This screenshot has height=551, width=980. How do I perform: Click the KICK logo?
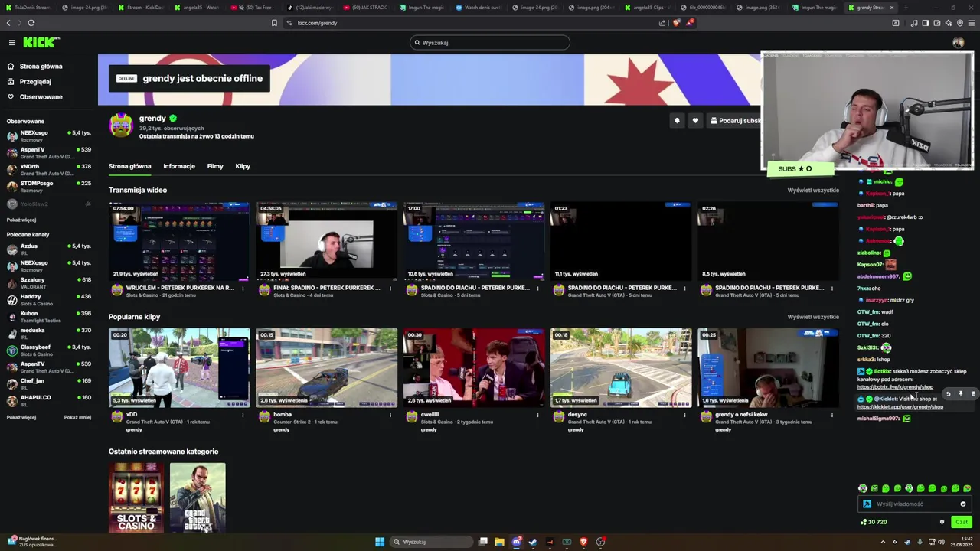click(x=41, y=42)
